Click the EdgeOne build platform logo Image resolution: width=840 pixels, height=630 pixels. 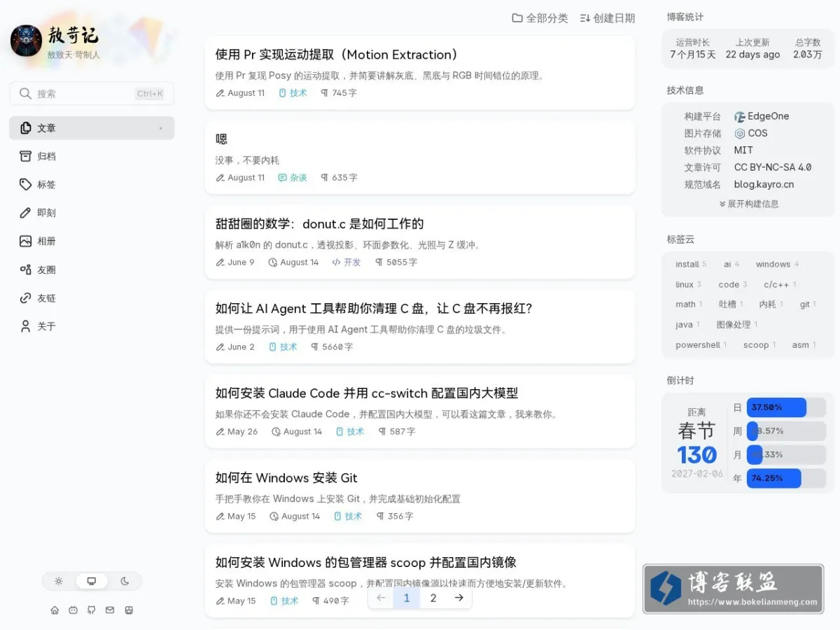(x=740, y=117)
